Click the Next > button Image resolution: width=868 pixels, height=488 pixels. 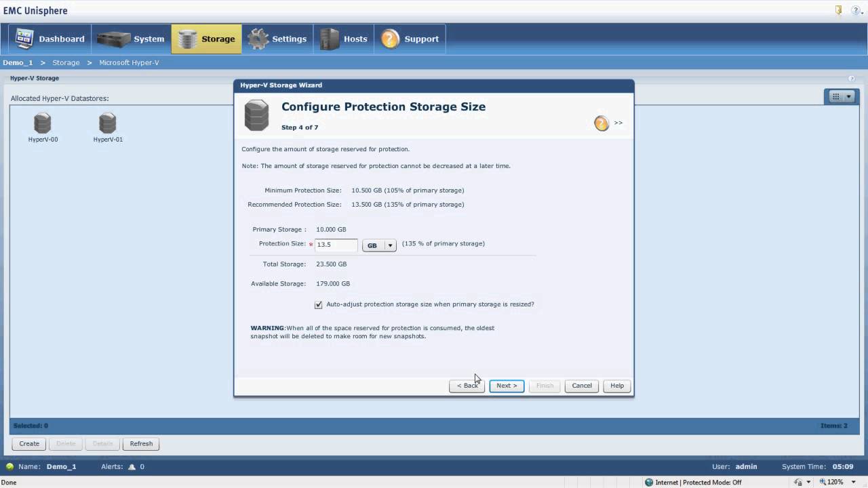507,386
